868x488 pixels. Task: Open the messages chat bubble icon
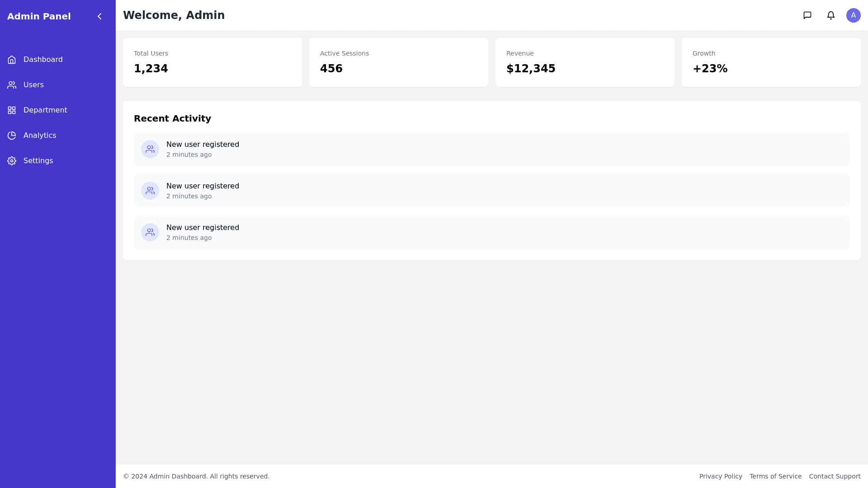(x=807, y=15)
